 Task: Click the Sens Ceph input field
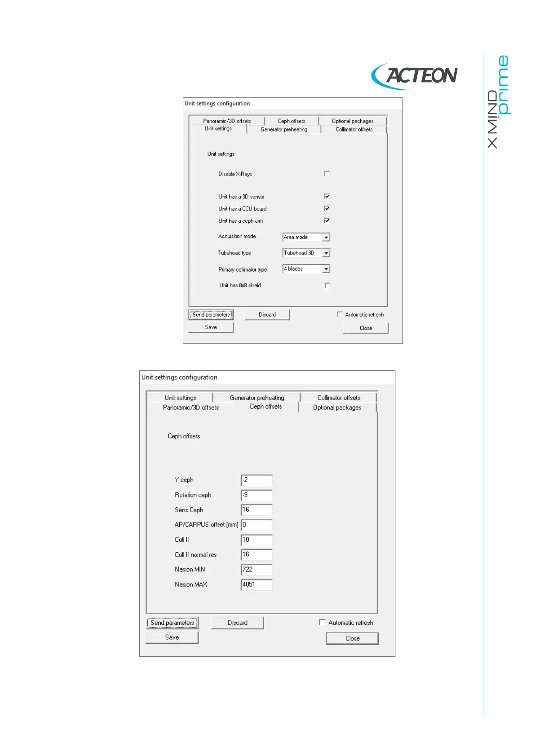tap(256, 510)
